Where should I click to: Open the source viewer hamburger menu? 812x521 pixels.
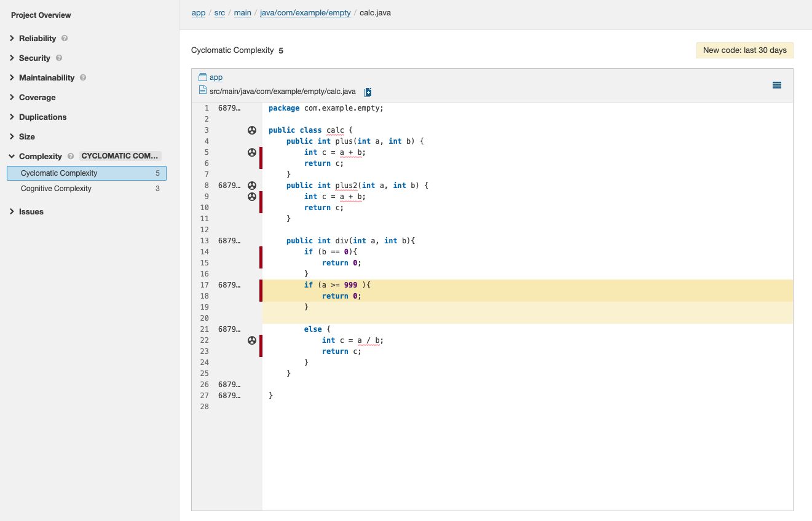pos(777,85)
